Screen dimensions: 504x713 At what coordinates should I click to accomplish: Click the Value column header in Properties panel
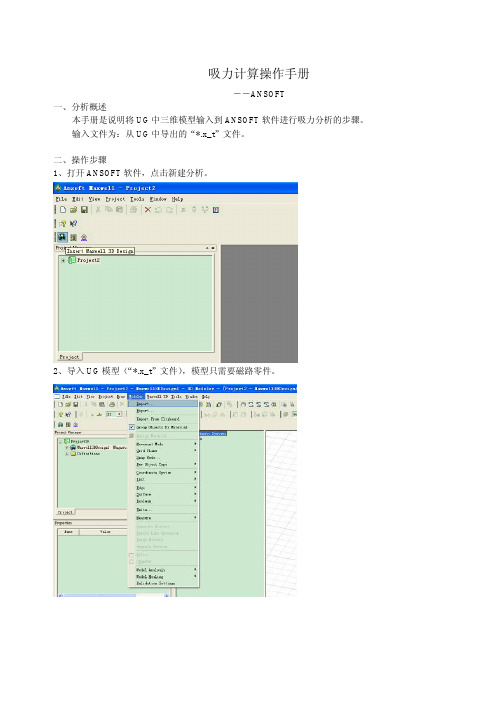pos(105,532)
